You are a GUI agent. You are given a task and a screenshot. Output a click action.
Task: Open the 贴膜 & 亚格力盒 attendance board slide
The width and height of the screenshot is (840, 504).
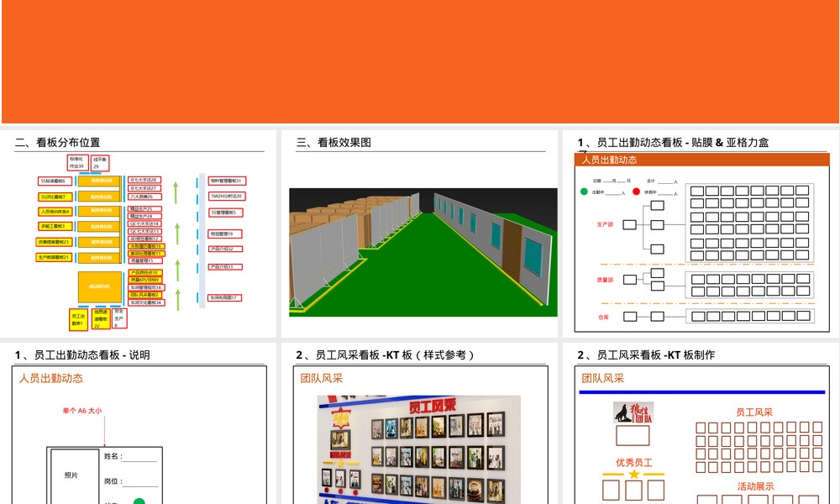701,234
